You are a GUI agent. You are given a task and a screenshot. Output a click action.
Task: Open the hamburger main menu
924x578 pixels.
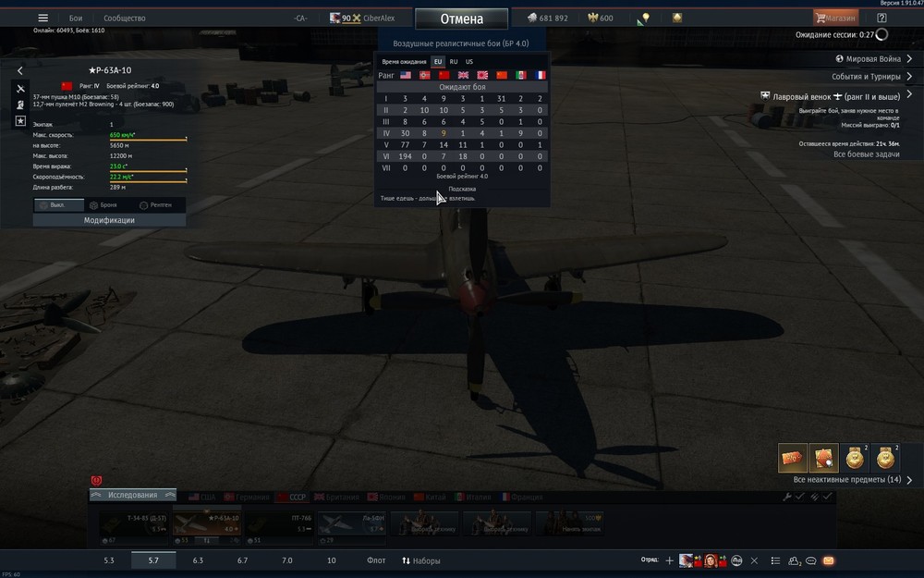click(43, 18)
